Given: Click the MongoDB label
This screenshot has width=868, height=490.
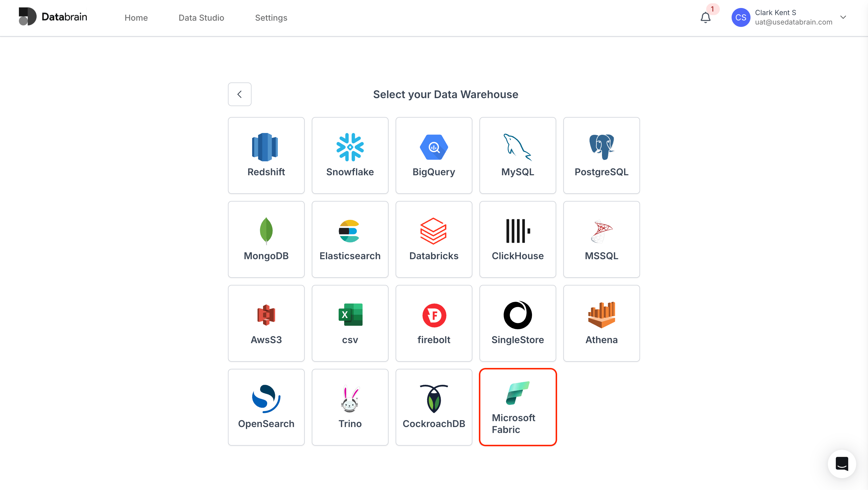Looking at the screenshot, I should click(x=266, y=256).
